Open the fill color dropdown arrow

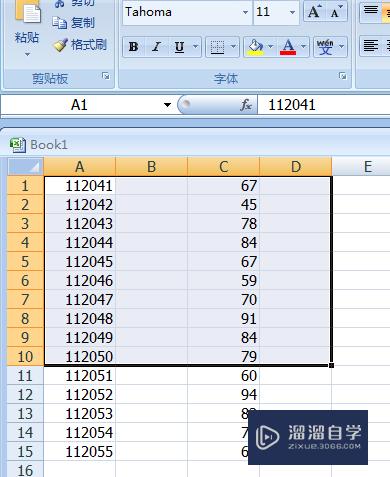pyautogui.click(x=271, y=47)
